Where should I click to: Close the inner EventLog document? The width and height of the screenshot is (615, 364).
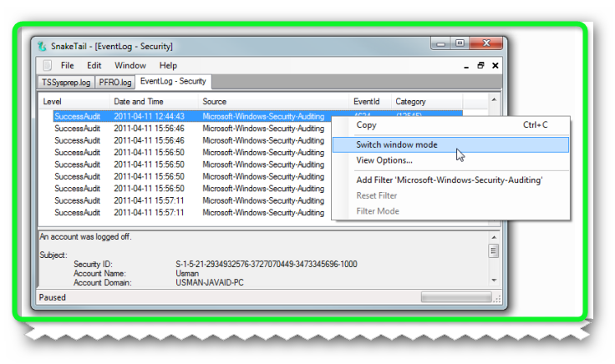click(495, 65)
